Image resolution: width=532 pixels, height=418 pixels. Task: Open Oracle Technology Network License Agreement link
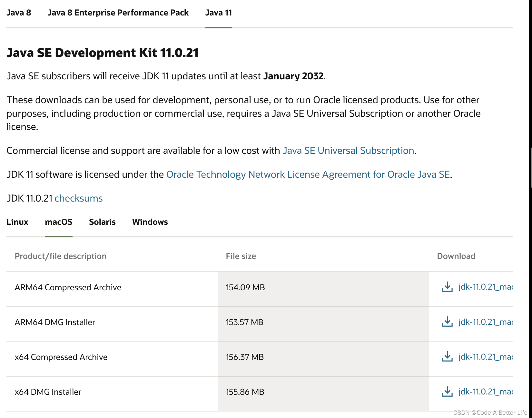308,174
